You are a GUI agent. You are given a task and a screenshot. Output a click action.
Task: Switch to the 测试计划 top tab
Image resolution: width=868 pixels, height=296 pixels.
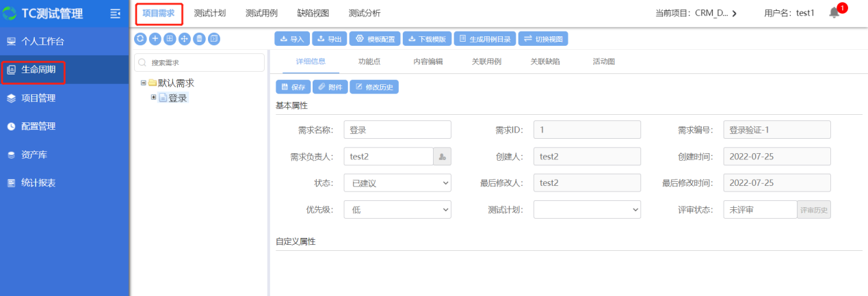pyautogui.click(x=209, y=13)
